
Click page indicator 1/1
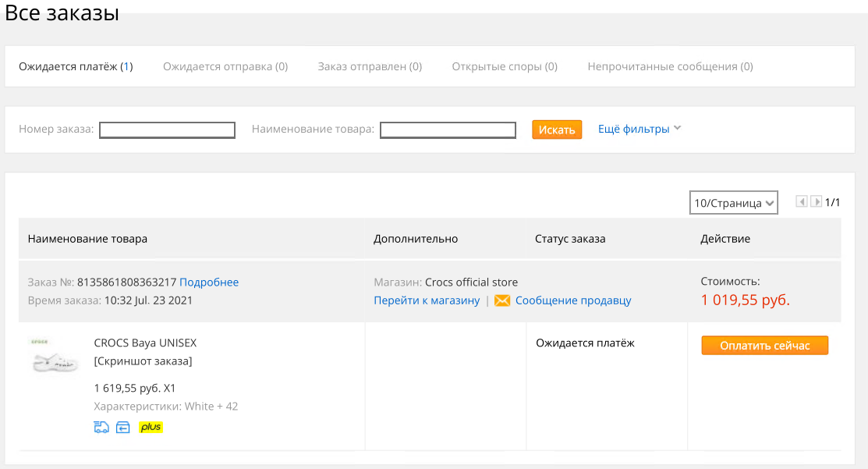click(832, 202)
